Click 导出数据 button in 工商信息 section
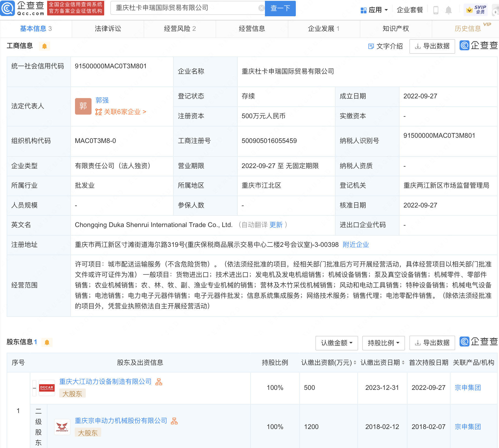The image size is (499, 448). tap(432, 46)
